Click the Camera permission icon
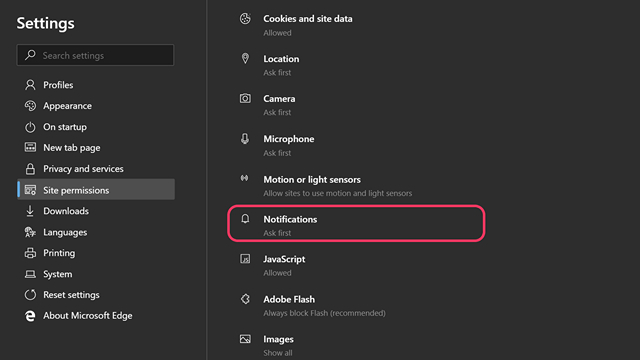The height and width of the screenshot is (360, 640). 245,98
